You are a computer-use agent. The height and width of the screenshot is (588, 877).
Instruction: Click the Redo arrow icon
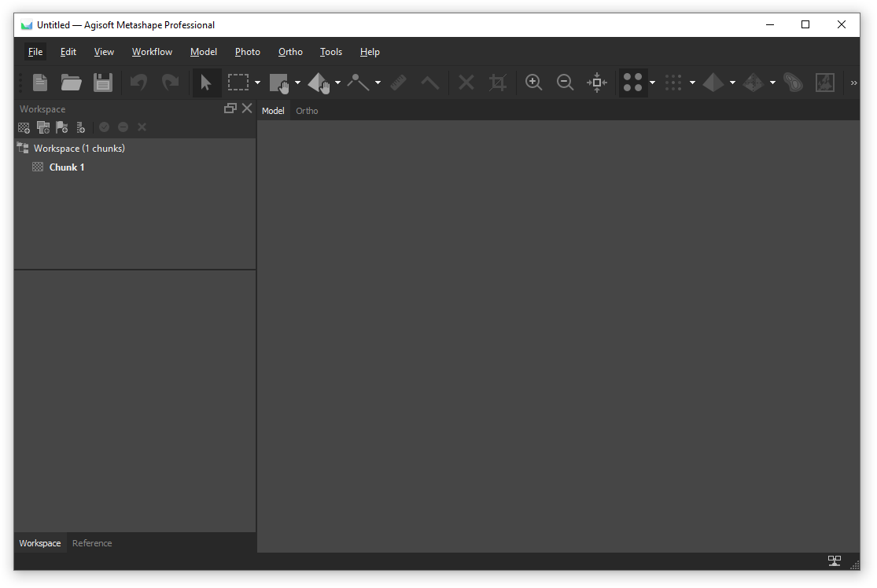click(170, 83)
